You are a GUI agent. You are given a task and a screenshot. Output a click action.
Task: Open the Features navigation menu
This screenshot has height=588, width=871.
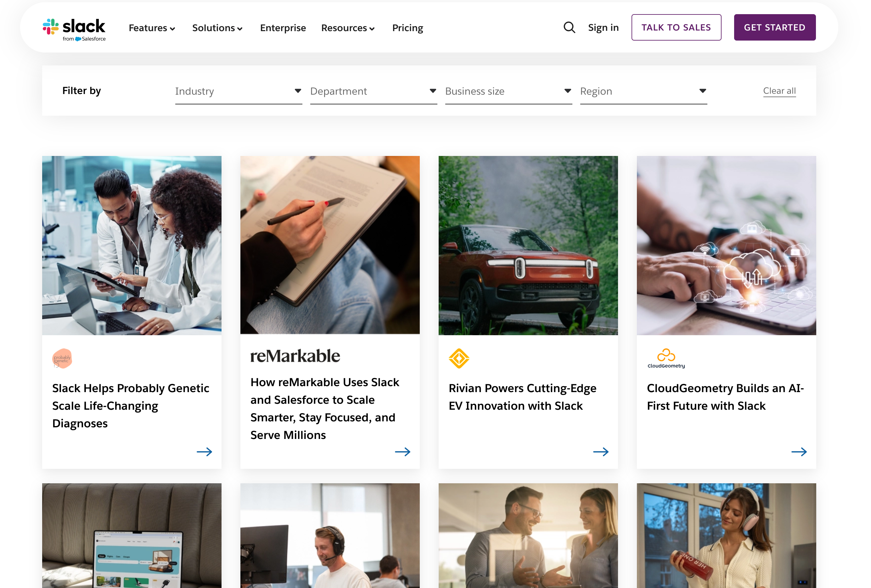click(152, 28)
